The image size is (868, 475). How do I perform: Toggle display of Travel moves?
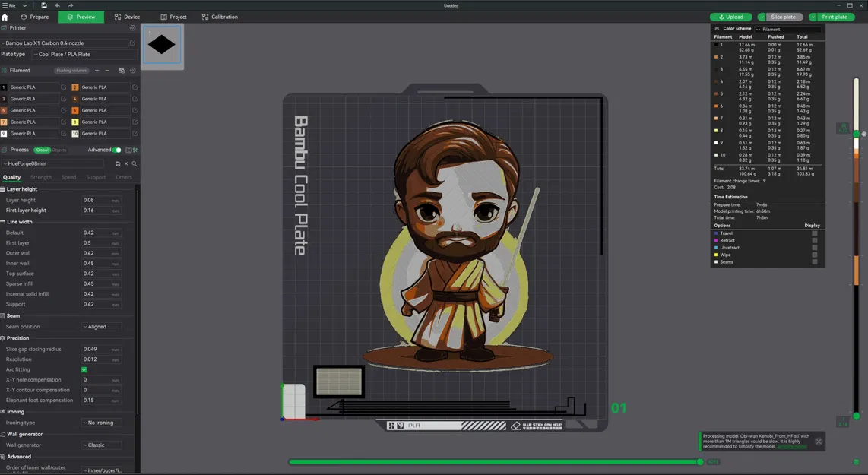(815, 233)
